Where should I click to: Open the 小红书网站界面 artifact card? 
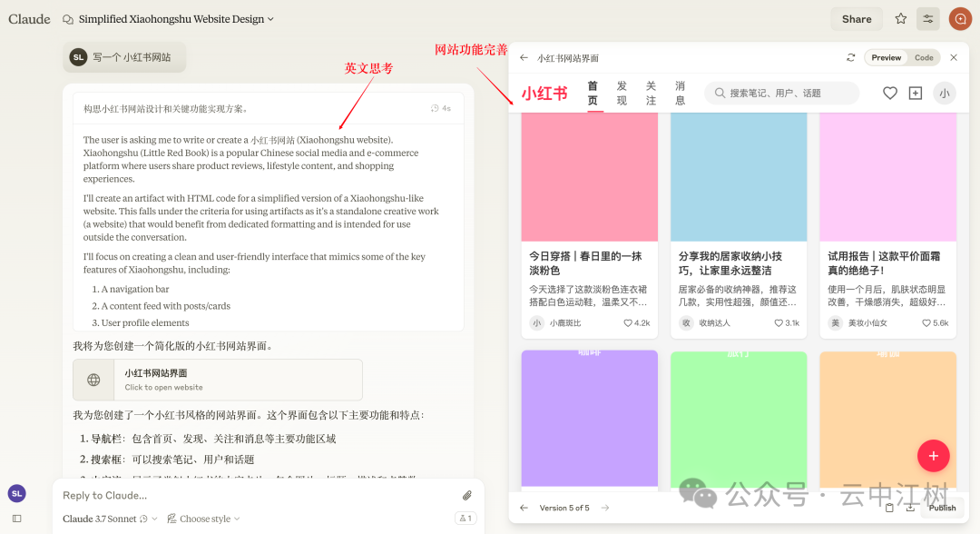tap(218, 380)
